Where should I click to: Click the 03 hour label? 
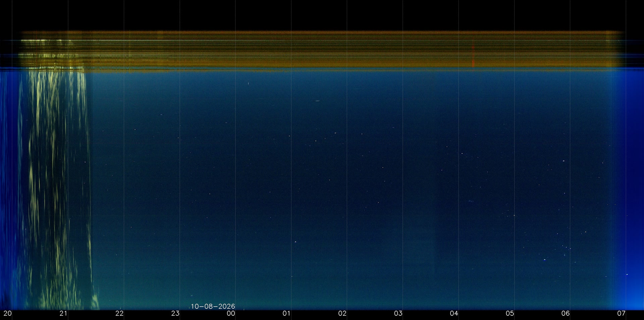click(x=398, y=314)
